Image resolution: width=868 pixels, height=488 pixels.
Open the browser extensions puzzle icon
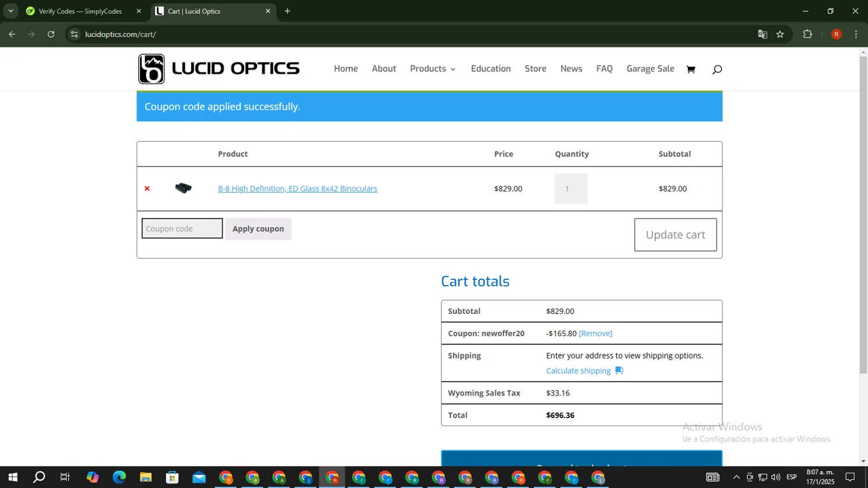(x=808, y=34)
